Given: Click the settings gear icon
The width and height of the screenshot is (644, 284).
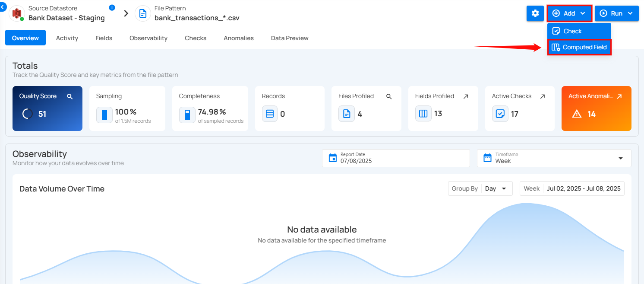Looking at the screenshot, I should [x=535, y=13].
